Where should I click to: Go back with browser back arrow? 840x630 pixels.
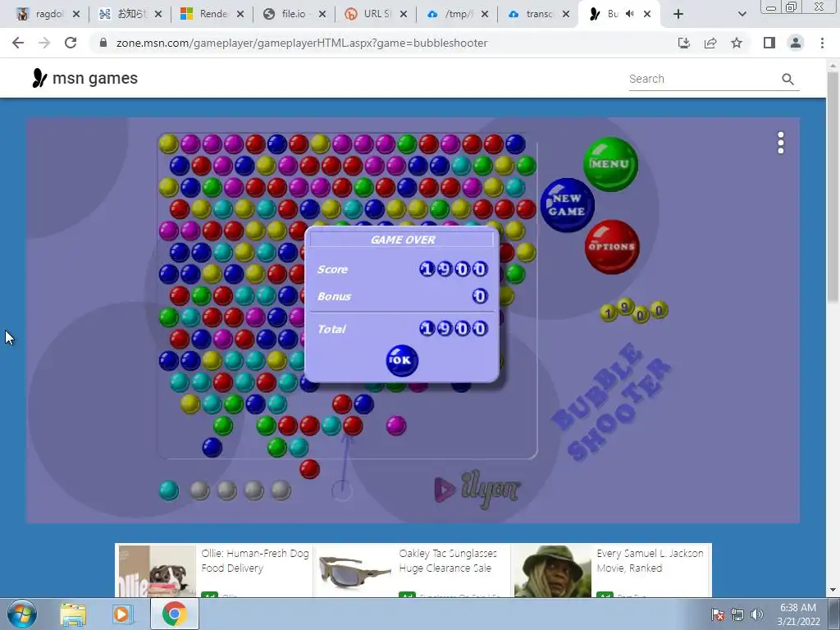(x=18, y=43)
